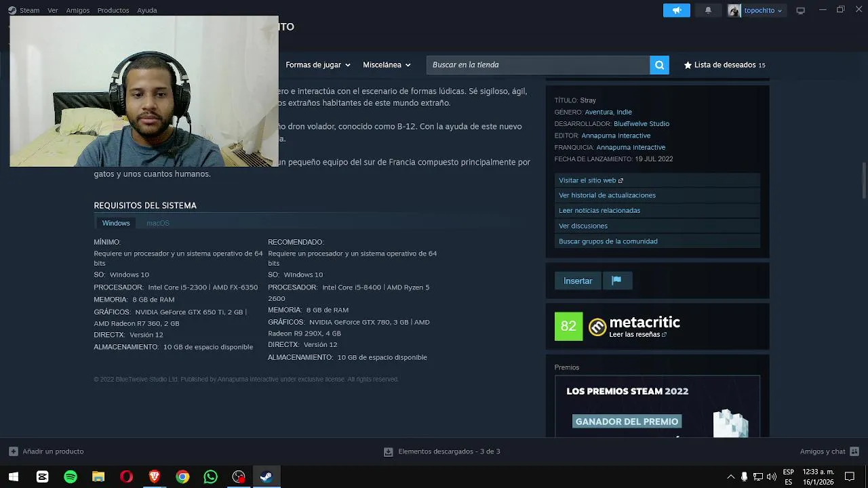Click the downloads icon in bottom bar
868x488 pixels.
click(389, 451)
